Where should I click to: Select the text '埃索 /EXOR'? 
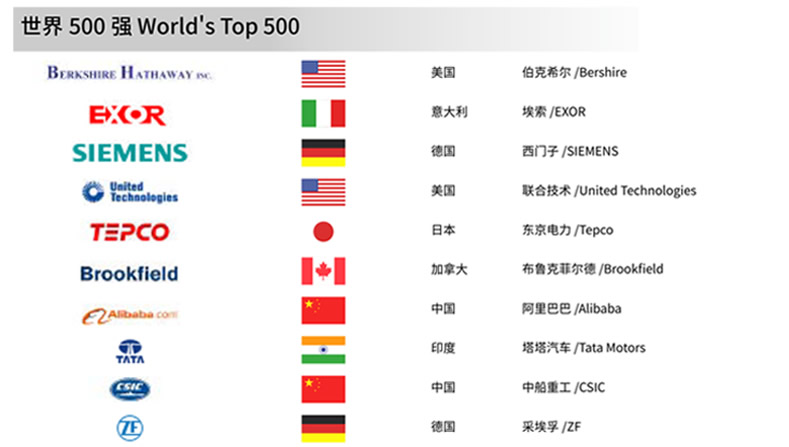pos(554,112)
